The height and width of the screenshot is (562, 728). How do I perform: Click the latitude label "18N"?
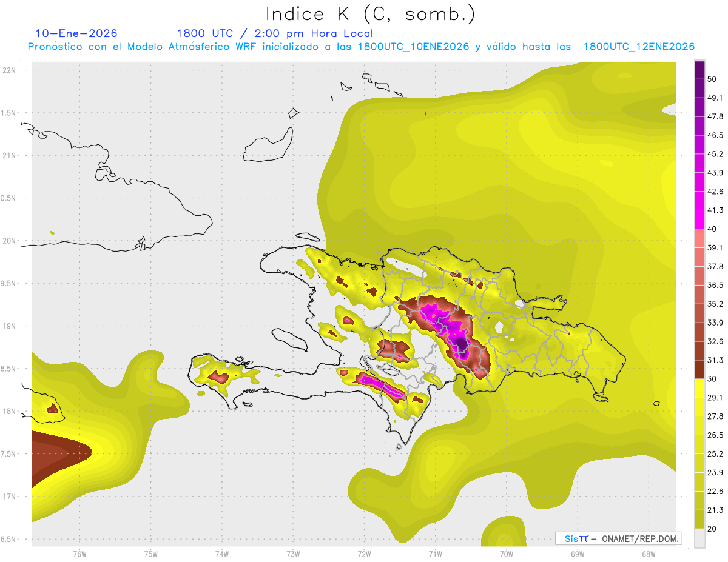[10, 411]
